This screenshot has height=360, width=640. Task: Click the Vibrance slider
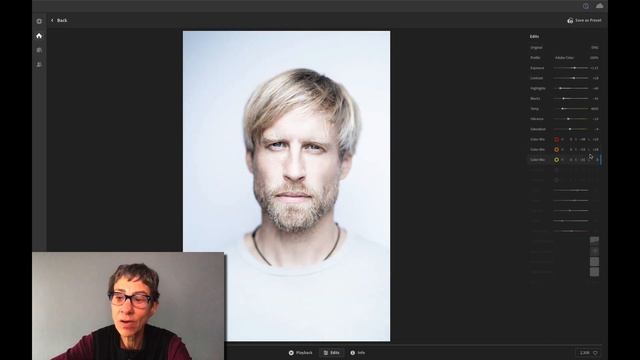[x=571, y=119]
